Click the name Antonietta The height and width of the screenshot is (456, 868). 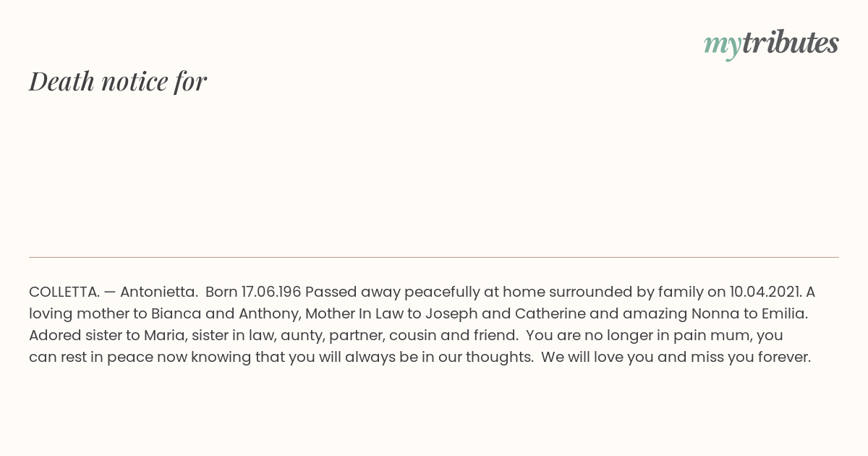(x=158, y=292)
